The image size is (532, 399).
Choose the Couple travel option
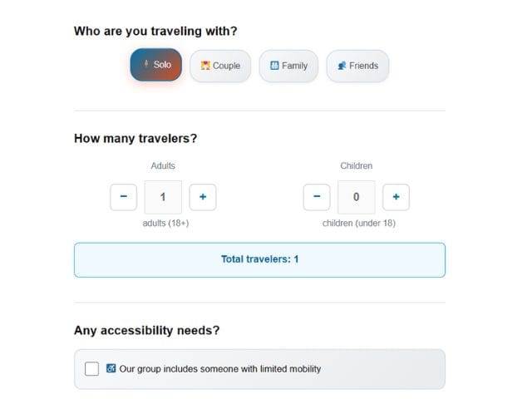pyautogui.click(x=220, y=66)
